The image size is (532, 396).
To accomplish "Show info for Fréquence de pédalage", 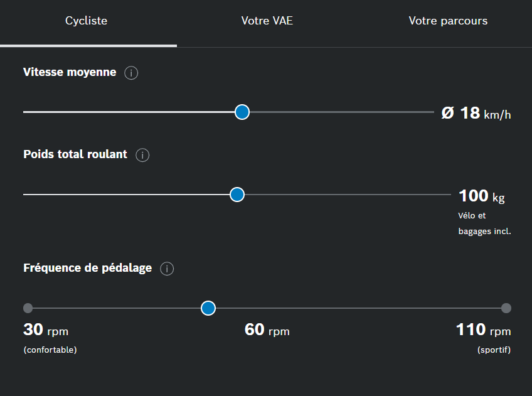I will [167, 269].
